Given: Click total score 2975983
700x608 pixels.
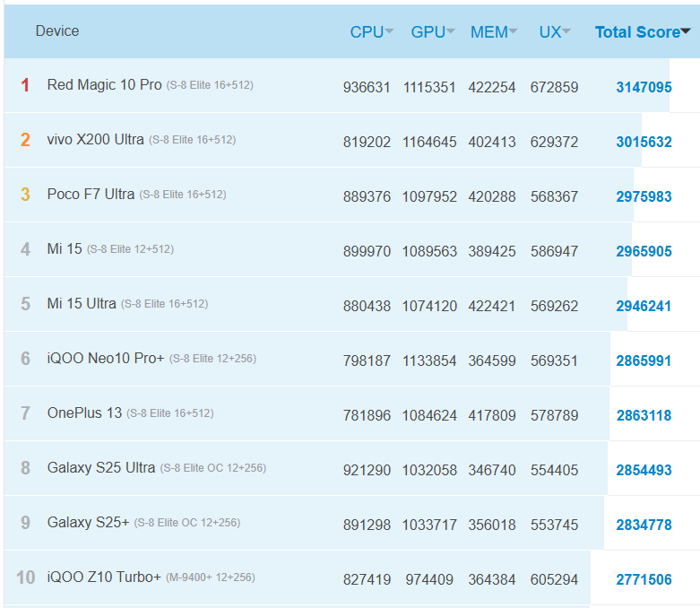Looking at the screenshot, I should pyautogui.click(x=644, y=196).
